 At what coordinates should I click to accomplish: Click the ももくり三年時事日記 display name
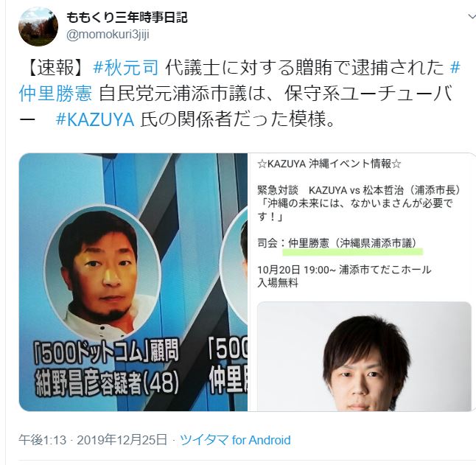click(127, 18)
